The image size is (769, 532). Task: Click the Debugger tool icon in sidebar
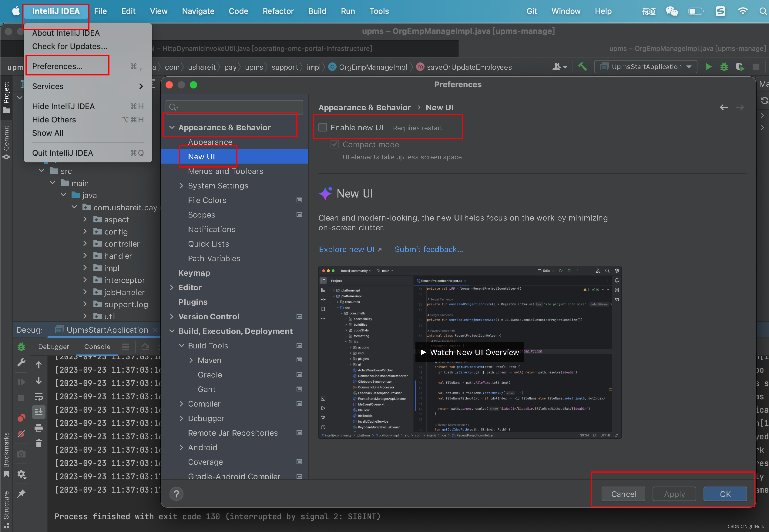click(22, 346)
